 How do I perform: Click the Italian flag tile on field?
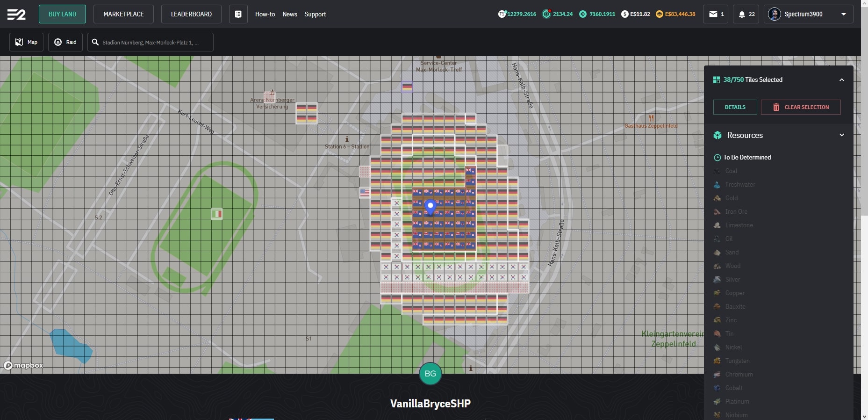pyautogui.click(x=217, y=214)
